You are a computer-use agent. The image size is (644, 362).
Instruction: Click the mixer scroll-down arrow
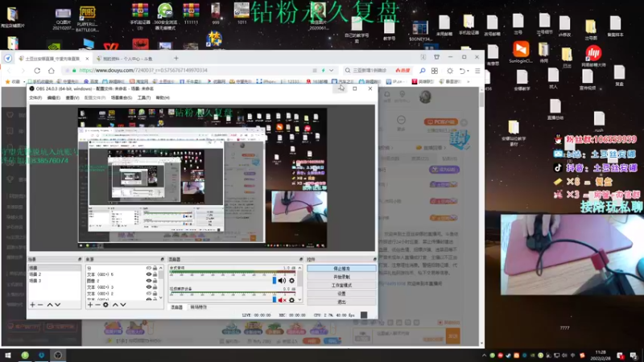point(299,300)
